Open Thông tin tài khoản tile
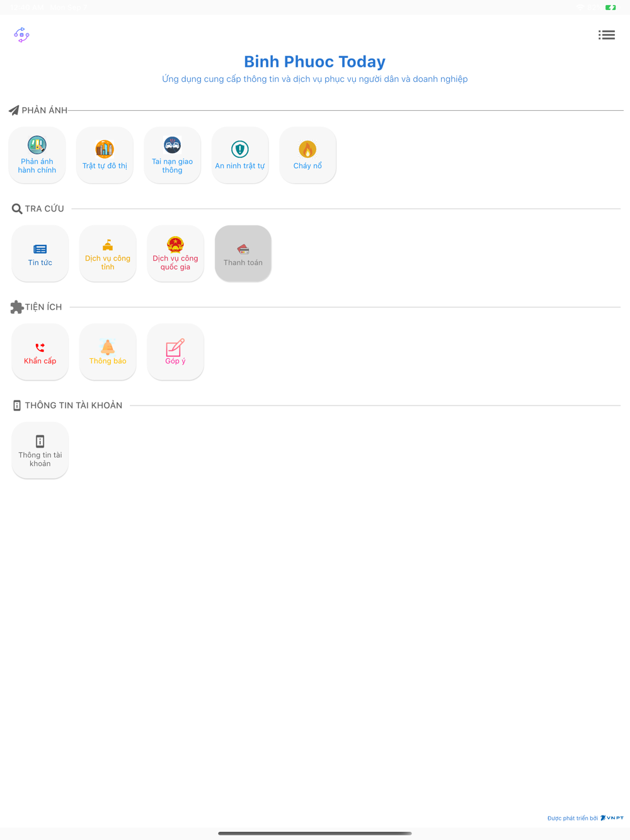The height and width of the screenshot is (840, 630). click(40, 450)
